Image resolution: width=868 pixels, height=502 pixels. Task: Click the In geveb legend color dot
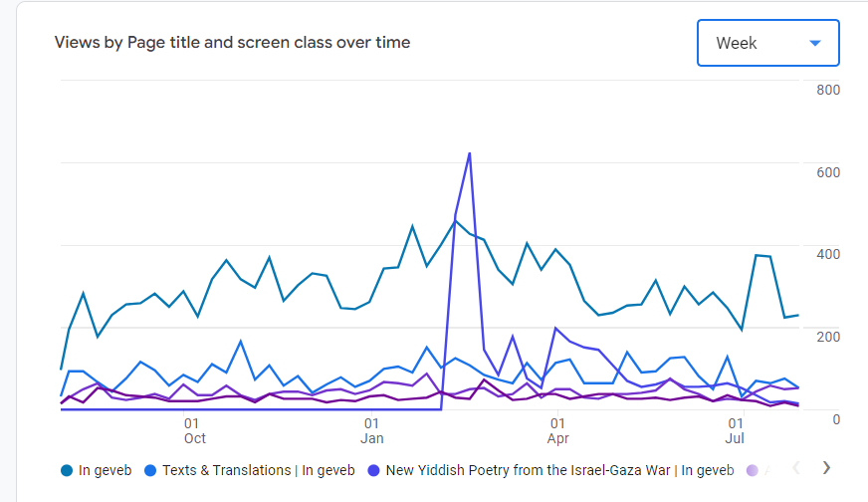click(x=67, y=471)
